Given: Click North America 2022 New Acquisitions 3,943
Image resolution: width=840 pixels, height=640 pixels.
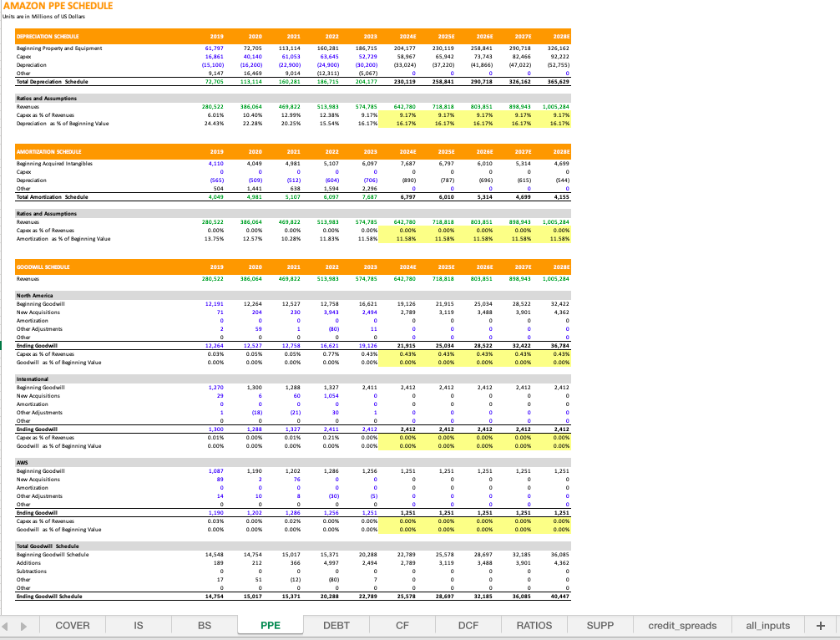Looking at the screenshot, I should (331, 312).
